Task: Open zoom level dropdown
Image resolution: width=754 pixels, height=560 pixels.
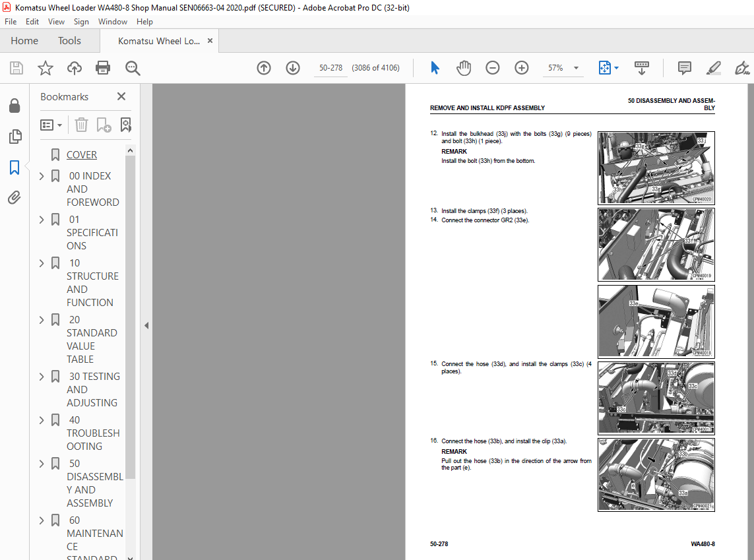Action: pyautogui.click(x=576, y=68)
